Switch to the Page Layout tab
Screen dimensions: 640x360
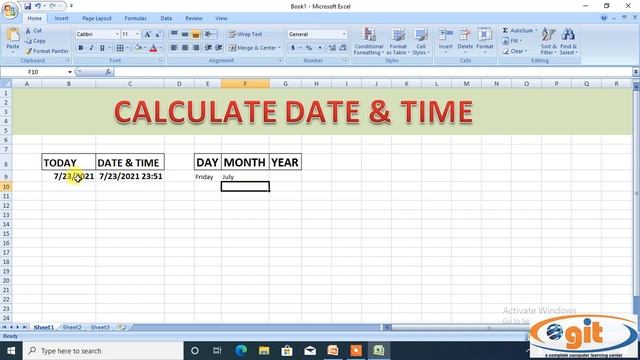click(x=97, y=18)
